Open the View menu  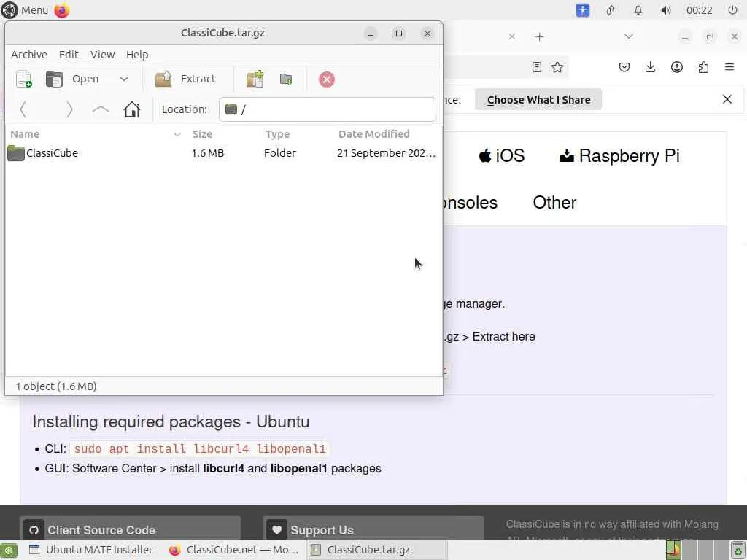[x=102, y=55]
